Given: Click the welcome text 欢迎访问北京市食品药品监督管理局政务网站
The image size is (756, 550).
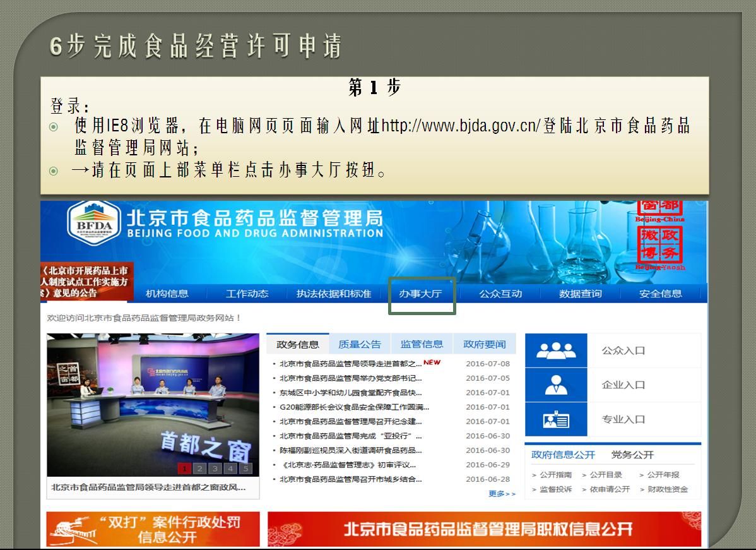Looking at the screenshot, I should point(144,318).
